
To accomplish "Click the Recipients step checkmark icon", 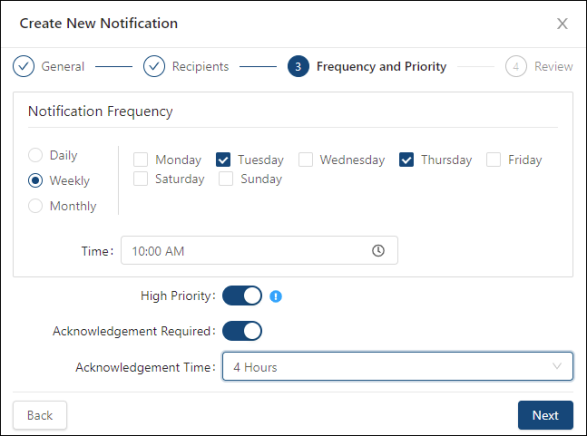I will click(154, 66).
